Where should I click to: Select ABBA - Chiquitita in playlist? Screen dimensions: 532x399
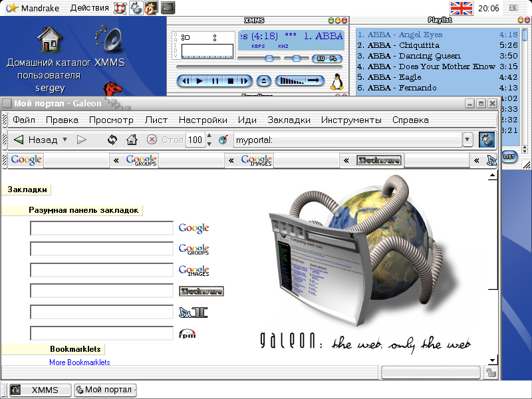pos(438,45)
